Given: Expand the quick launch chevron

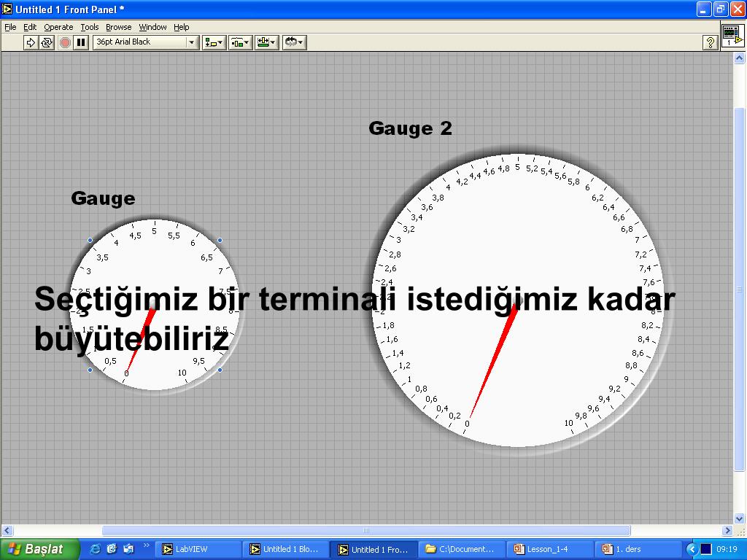Looking at the screenshot, I should point(146,545).
